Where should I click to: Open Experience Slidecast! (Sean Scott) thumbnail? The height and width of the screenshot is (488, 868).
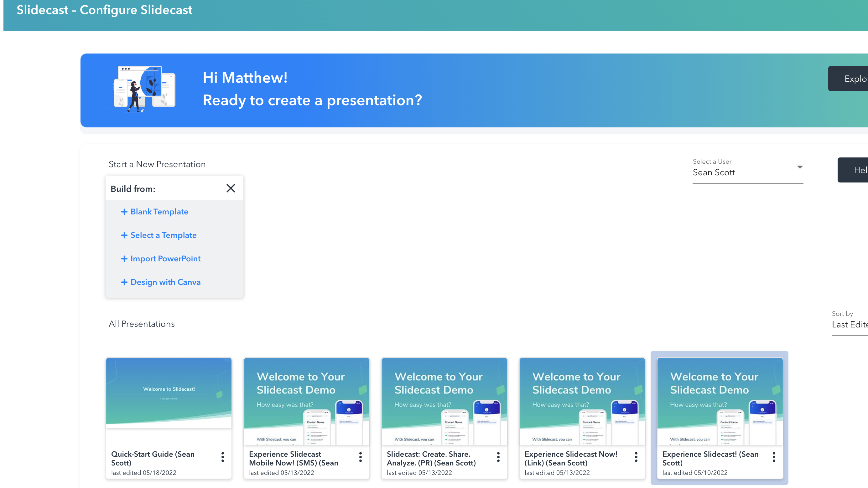click(x=720, y=401)
